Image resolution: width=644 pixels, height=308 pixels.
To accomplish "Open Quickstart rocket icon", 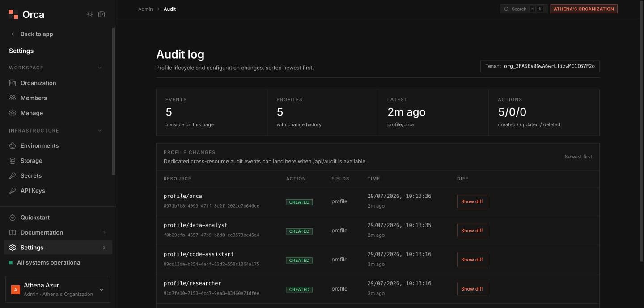I will pos(13,218).
